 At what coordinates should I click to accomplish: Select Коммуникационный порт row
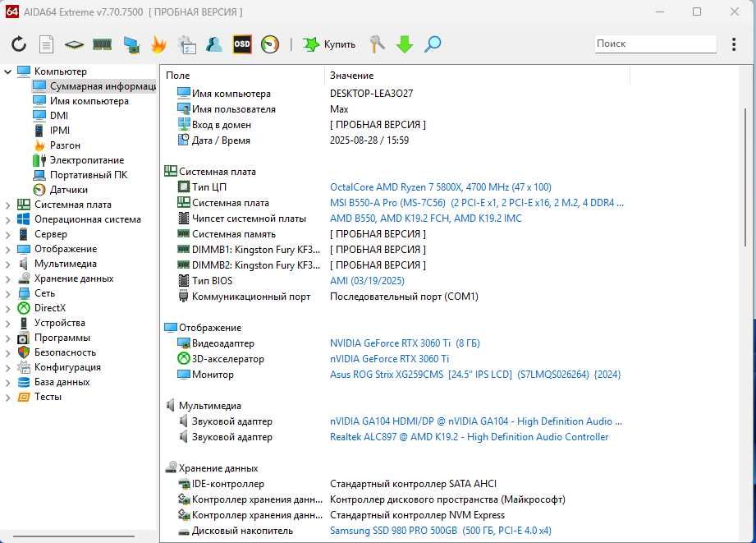[394, 297]
